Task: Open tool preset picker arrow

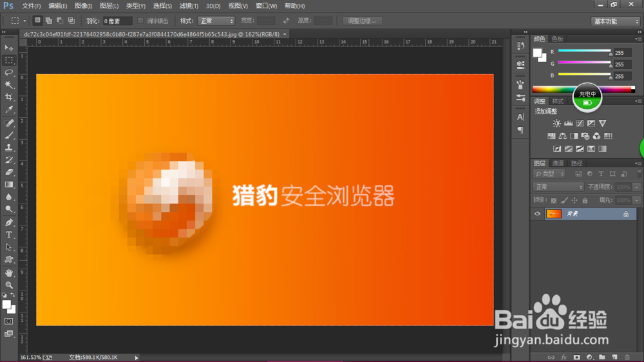Action: 24,21
